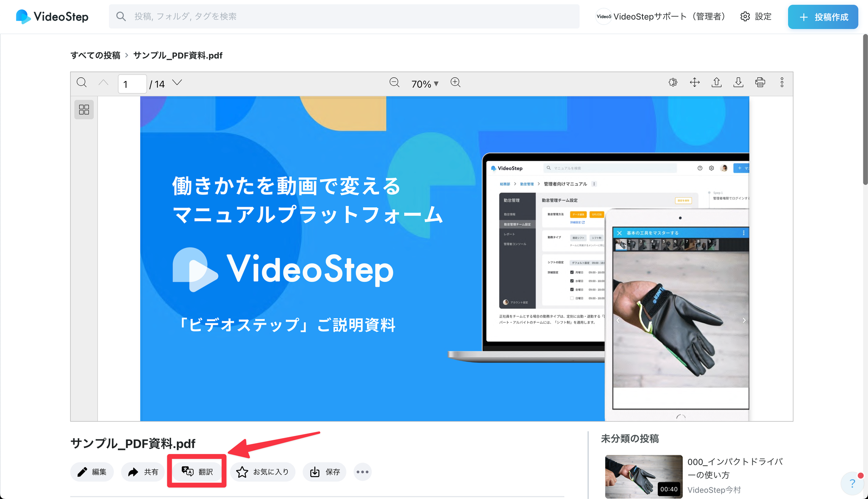The width and height of the screenshot is (868, 499).
Task: Zoom in the PDF with the plus magnifier
Action: [x=456, y=83]
